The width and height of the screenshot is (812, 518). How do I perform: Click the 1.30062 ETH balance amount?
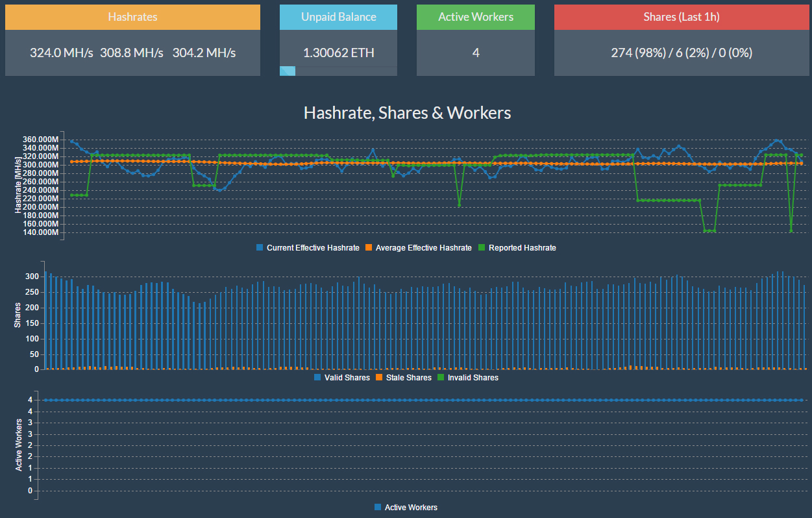338,53
